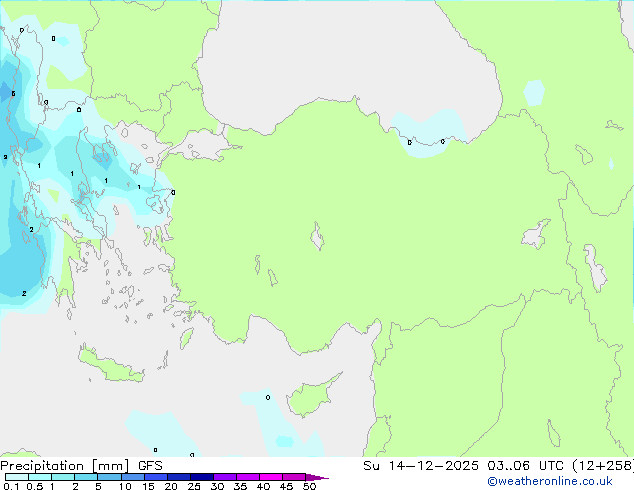Click the '50' legend scale value

tap(309, 486)
